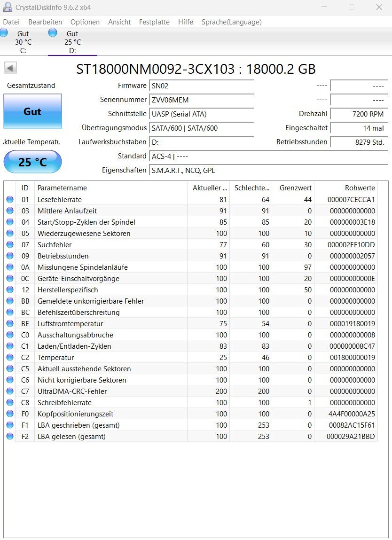Click the Eigenschaften field with S.M.A.R.T., NCQ, GPL
The width and height of the screenshot is (392, 540).
pos(269,171)
